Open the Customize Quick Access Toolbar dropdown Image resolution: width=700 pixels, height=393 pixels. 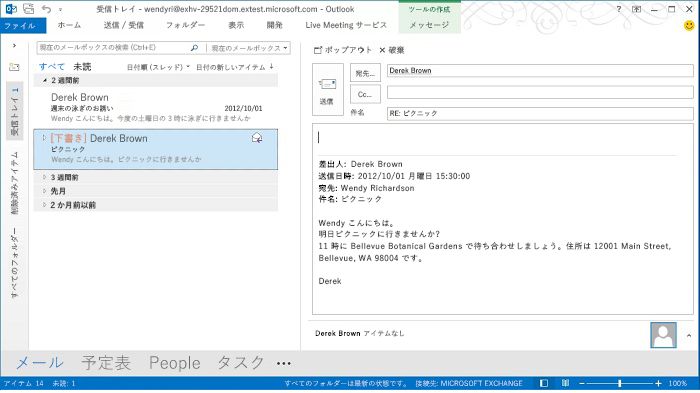(x=60, y=9)
